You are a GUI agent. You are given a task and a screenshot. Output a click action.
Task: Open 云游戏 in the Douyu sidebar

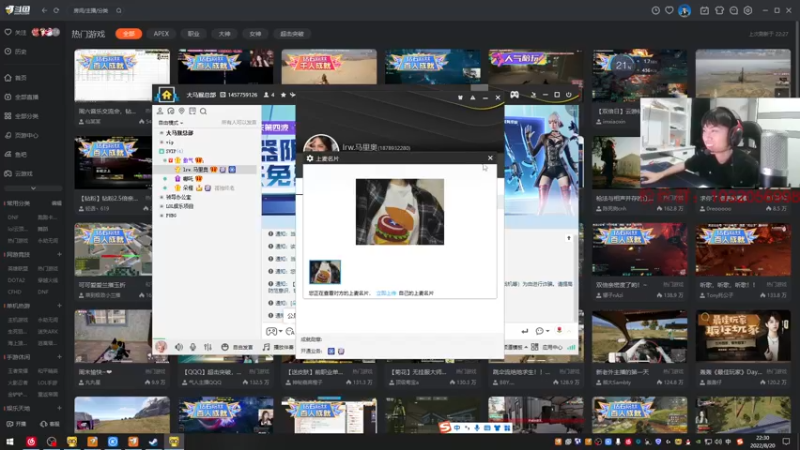click(x=18, y=173)
